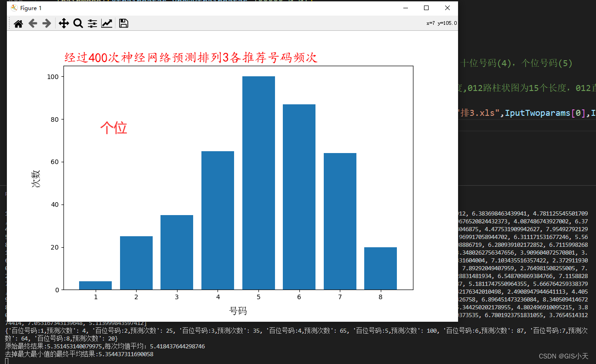Open Edit axis and curve parameters icon

tap(107, 24)
